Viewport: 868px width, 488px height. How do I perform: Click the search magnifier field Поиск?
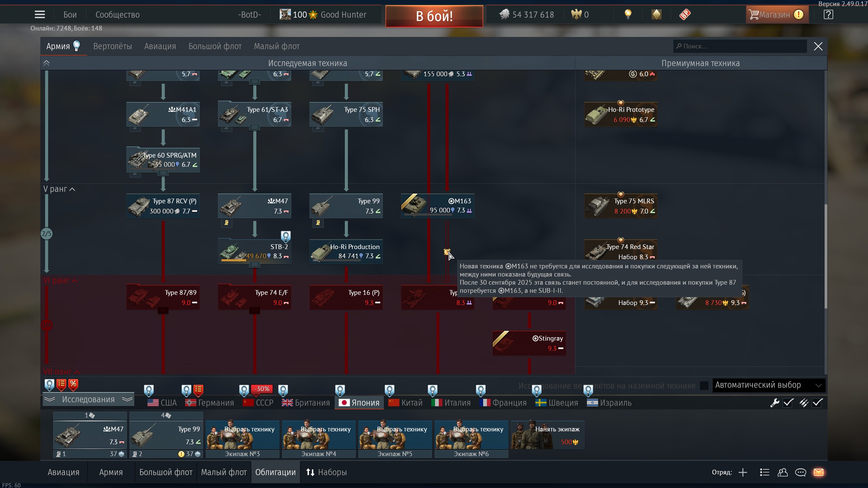740,46
